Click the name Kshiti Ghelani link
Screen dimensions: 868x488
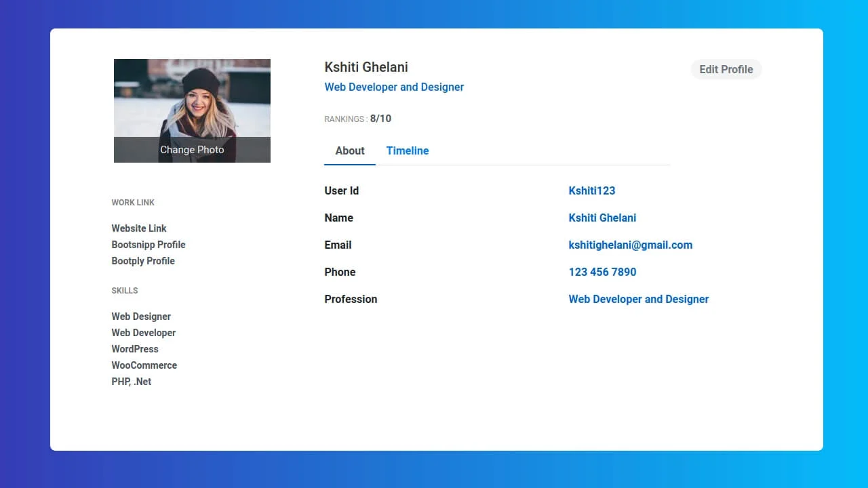click(602, 218)
